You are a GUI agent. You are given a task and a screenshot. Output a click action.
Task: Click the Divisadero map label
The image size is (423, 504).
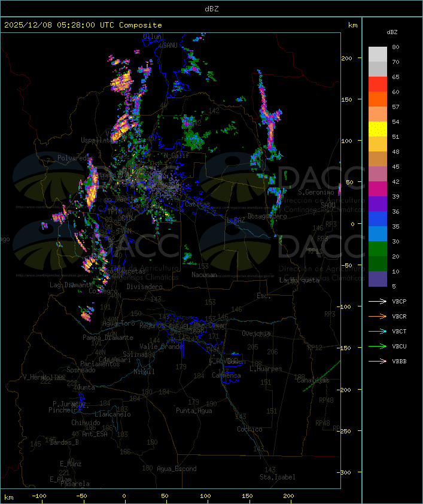(x=144, y=286)
